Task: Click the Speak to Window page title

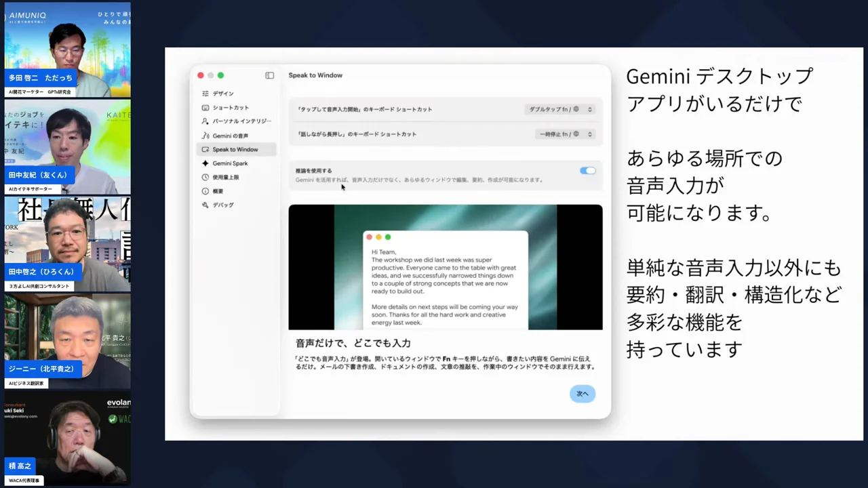Action: [x=315, y=75]
